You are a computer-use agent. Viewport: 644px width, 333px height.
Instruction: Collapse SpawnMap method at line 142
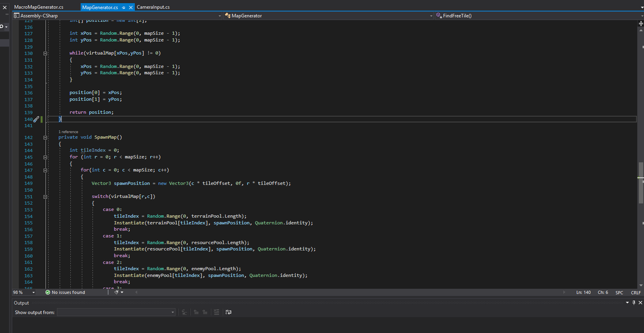[x=46, y=138]
